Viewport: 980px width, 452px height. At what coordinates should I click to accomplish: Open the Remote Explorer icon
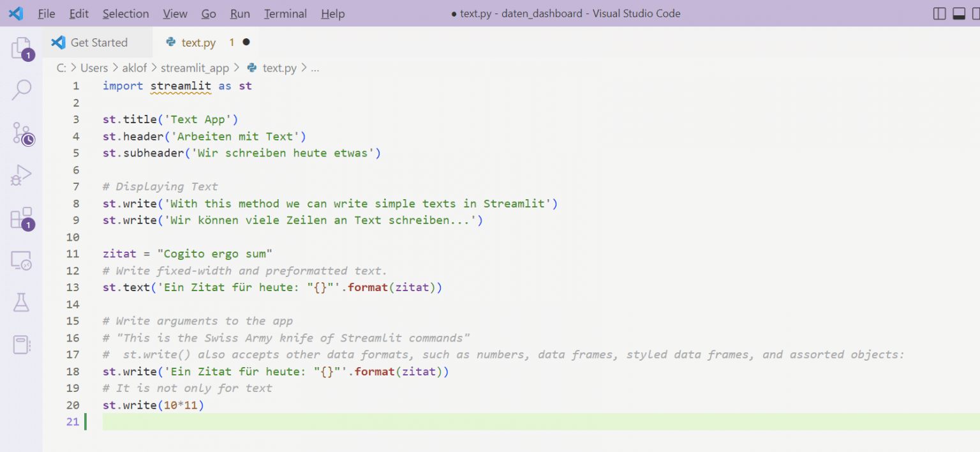[21, 260]
